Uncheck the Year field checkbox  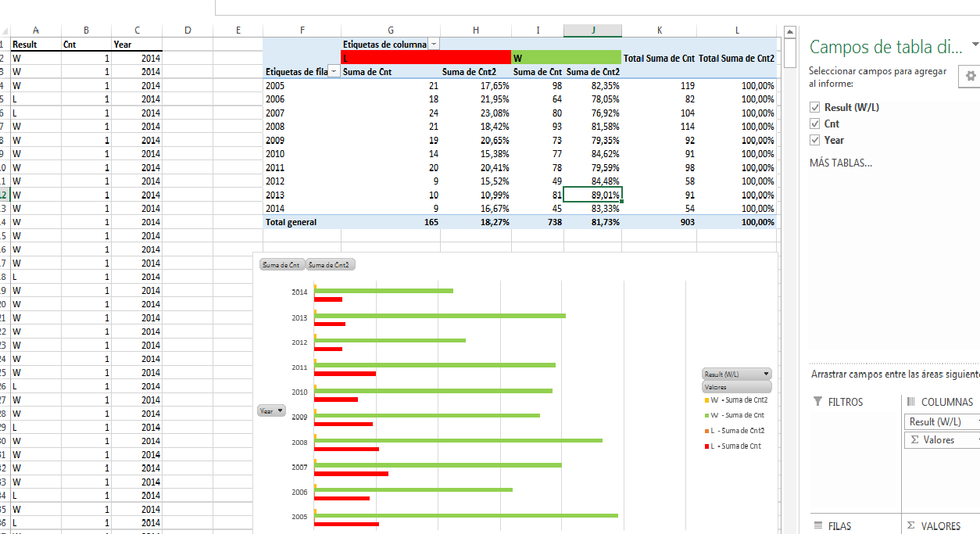815,140
